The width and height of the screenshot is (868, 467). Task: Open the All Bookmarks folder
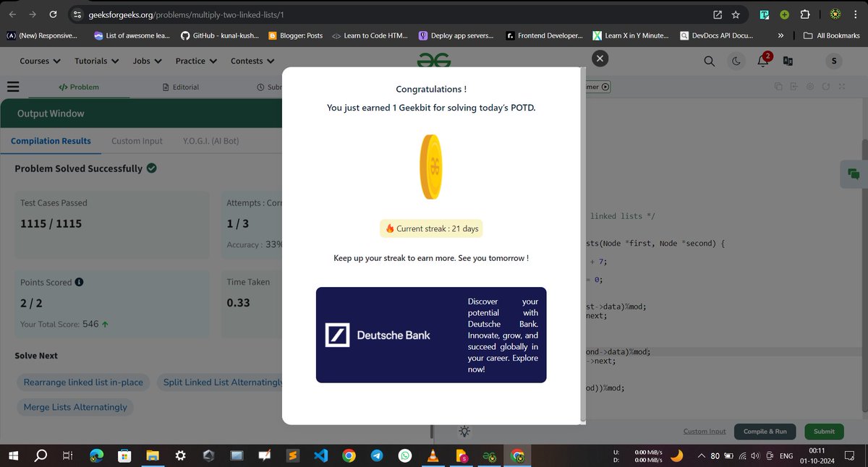click(833, 35)
